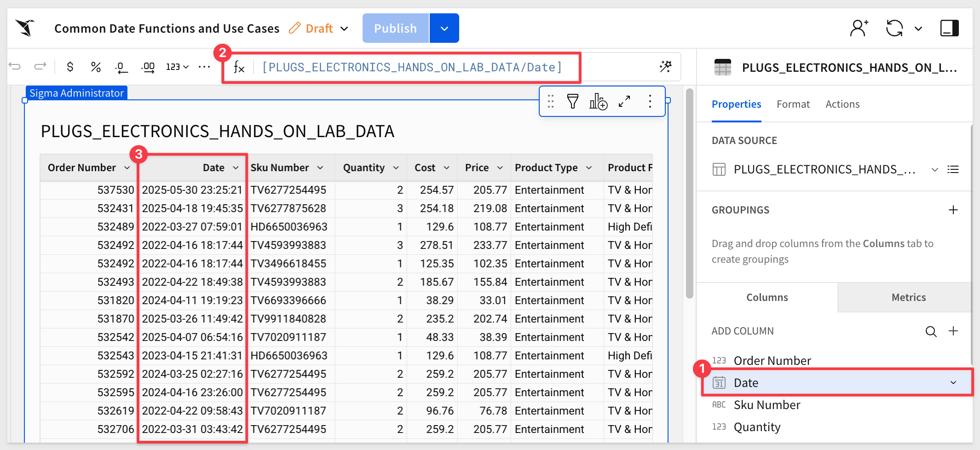Viewport: 980px width, 450px height.
Task: Click the share user invite icon
Action: point(859,28)
